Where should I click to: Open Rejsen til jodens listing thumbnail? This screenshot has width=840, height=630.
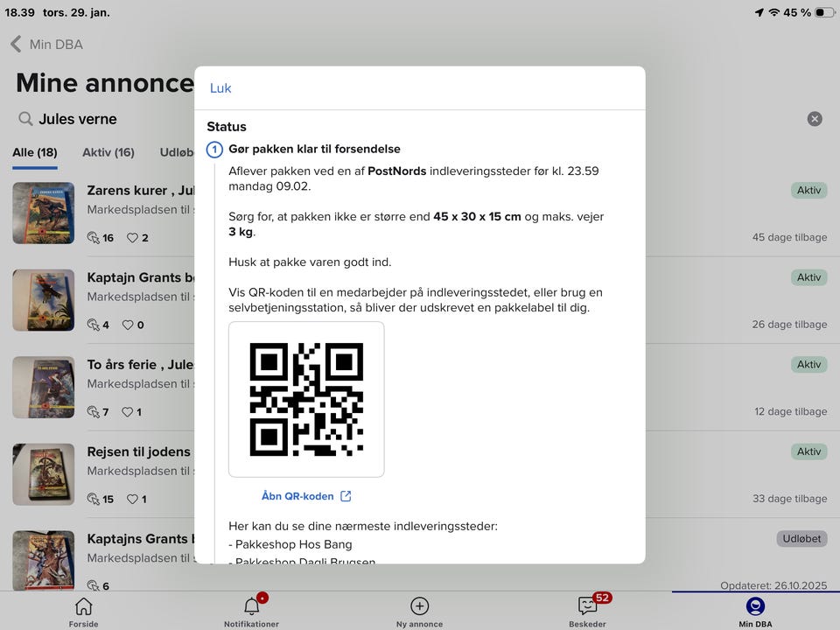[44, 473]
